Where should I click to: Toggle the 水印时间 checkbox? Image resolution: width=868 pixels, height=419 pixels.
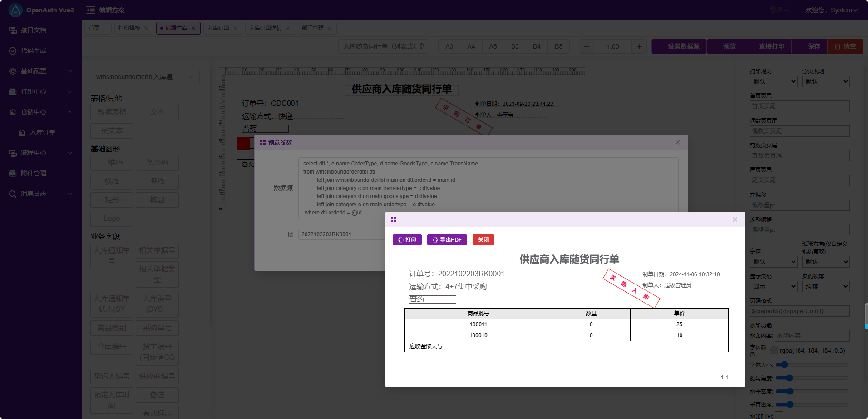[779, 415]
